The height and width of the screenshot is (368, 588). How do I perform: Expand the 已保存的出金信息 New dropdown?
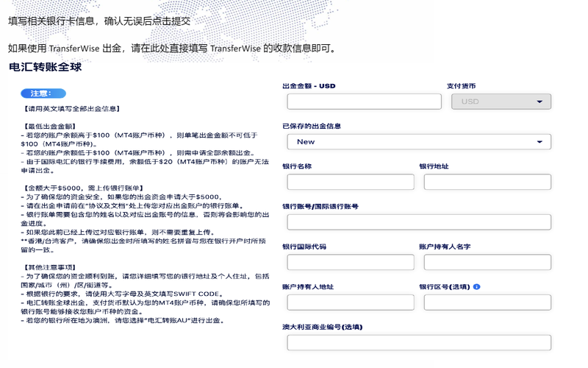pyautogui.click(x=419, y=142)
